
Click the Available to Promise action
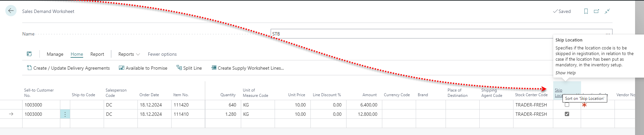tap(143, 68)
